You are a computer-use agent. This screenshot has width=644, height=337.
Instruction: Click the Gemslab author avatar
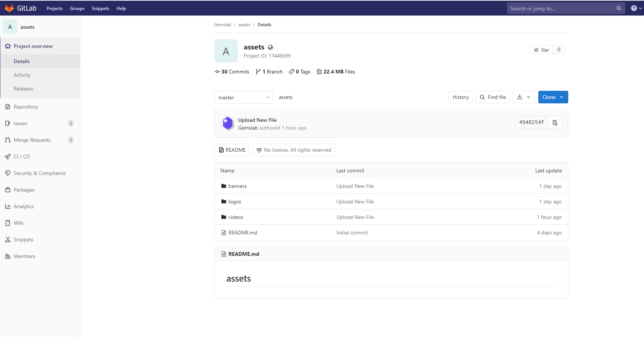click(x=228, y=124)
